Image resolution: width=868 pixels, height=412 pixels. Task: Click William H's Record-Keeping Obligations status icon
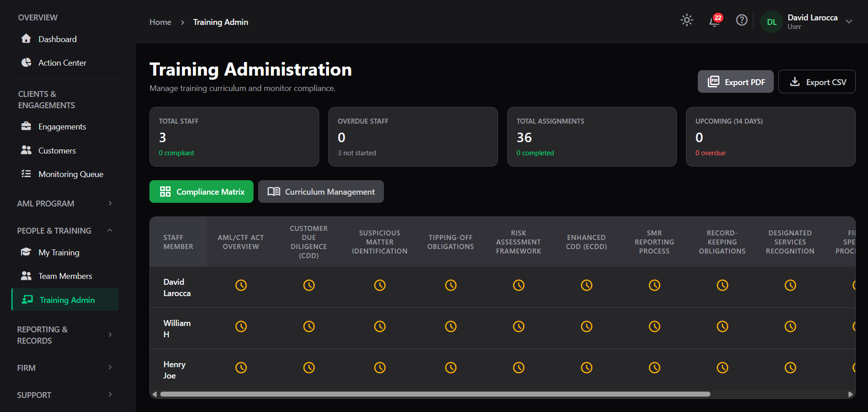[722, 326]
